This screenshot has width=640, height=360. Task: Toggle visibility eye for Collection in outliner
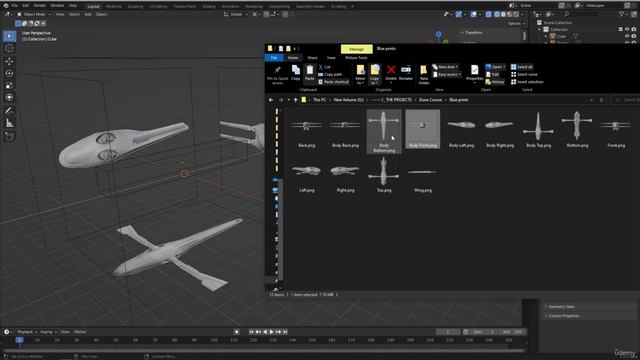coord(627,29)
